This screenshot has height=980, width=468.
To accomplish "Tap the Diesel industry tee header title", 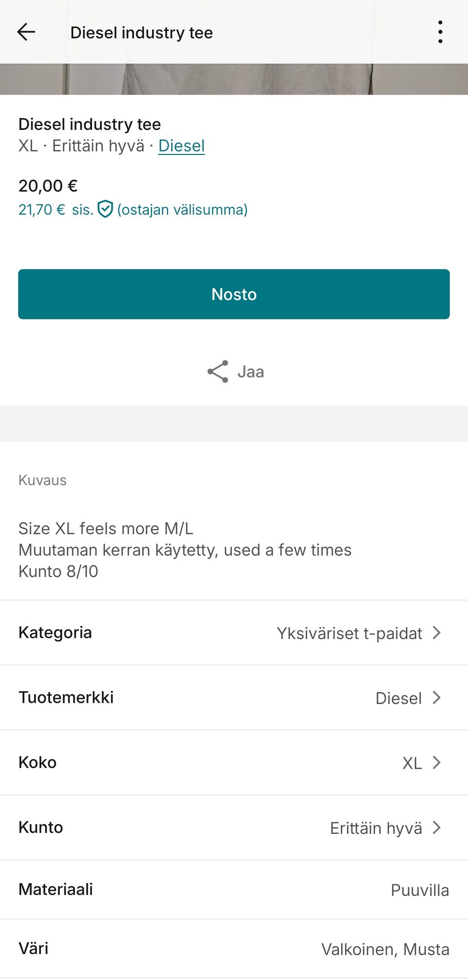I will [141, 32].
